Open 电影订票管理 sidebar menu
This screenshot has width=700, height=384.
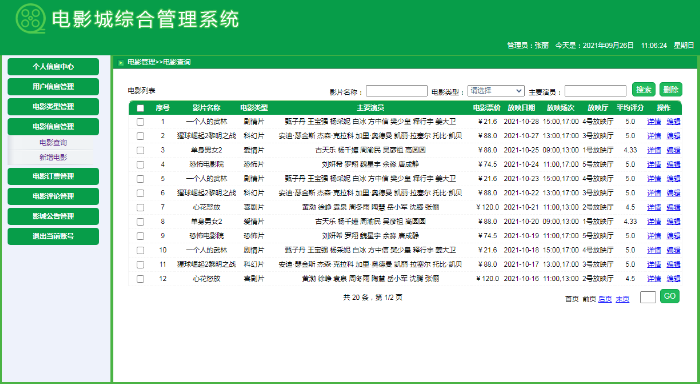(x=53, y=176)
